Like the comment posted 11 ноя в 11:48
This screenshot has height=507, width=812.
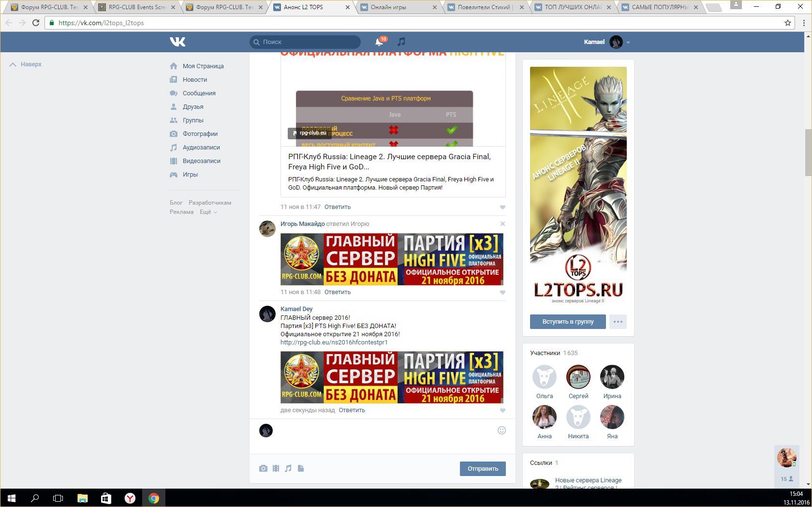pyautogui.click(x=502, y=293)
